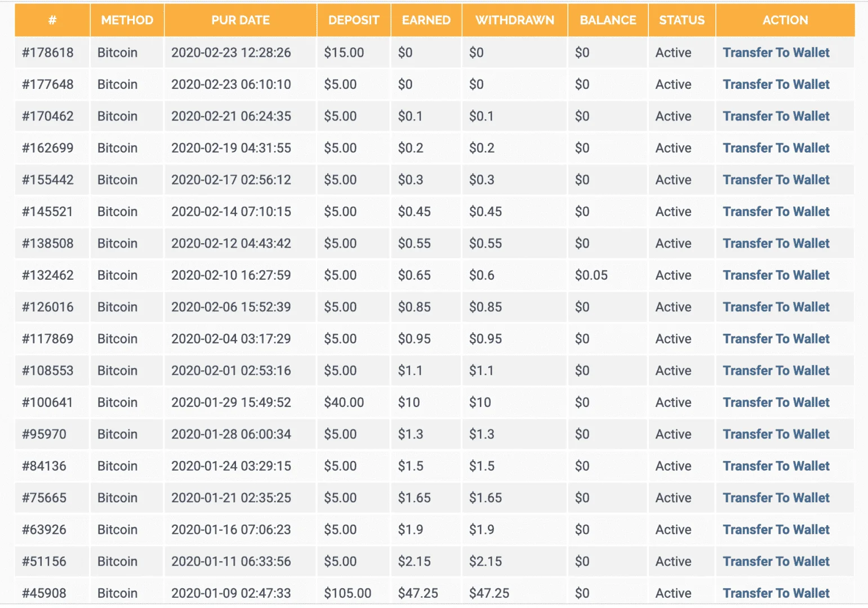Click the $10 earned value
868x608 pixels.
409,403
